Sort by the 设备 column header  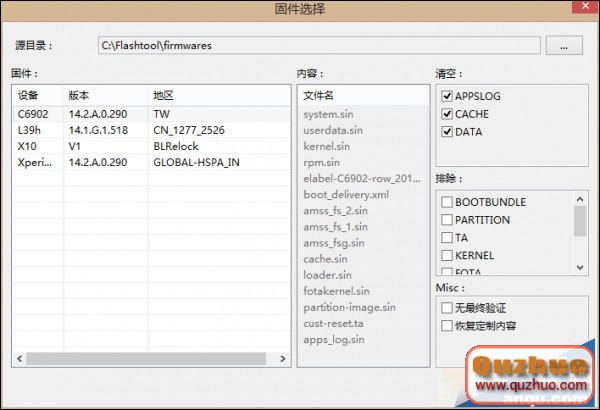(36, 96)
